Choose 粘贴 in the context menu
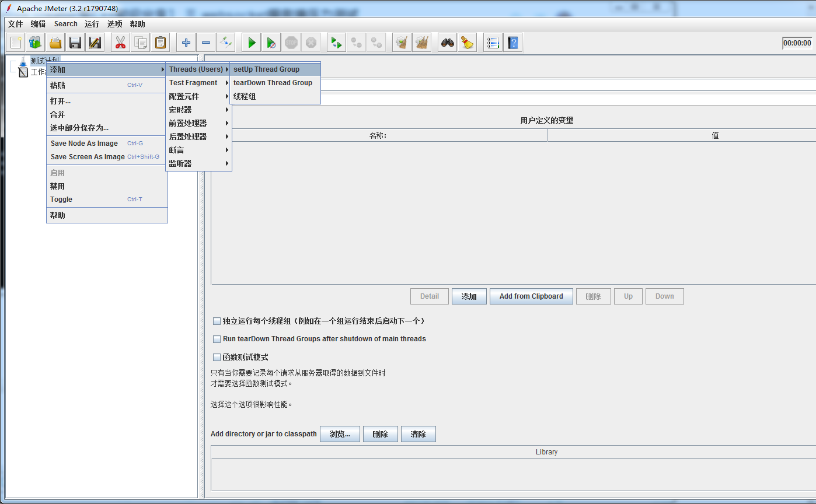Image resolution: width=816 pixels, height=504 pixels. pyautogui.click(x=107, y=85)
